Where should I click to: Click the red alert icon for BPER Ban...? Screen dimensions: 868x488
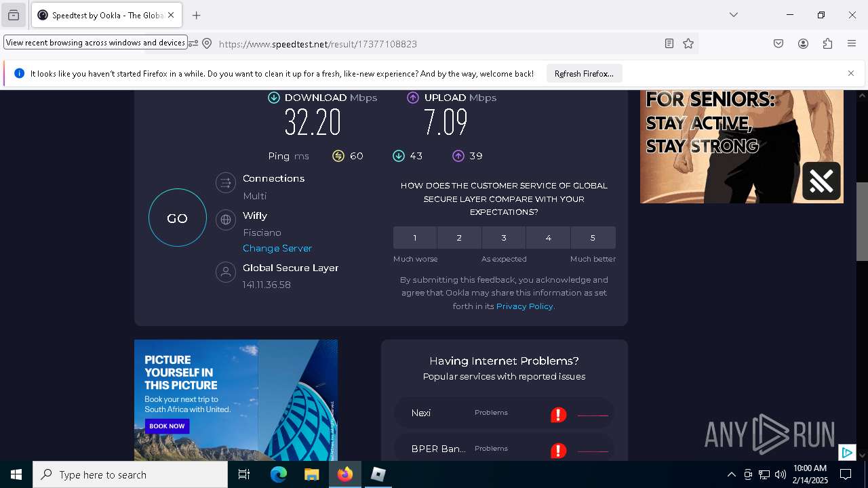[x=558, y=451]
